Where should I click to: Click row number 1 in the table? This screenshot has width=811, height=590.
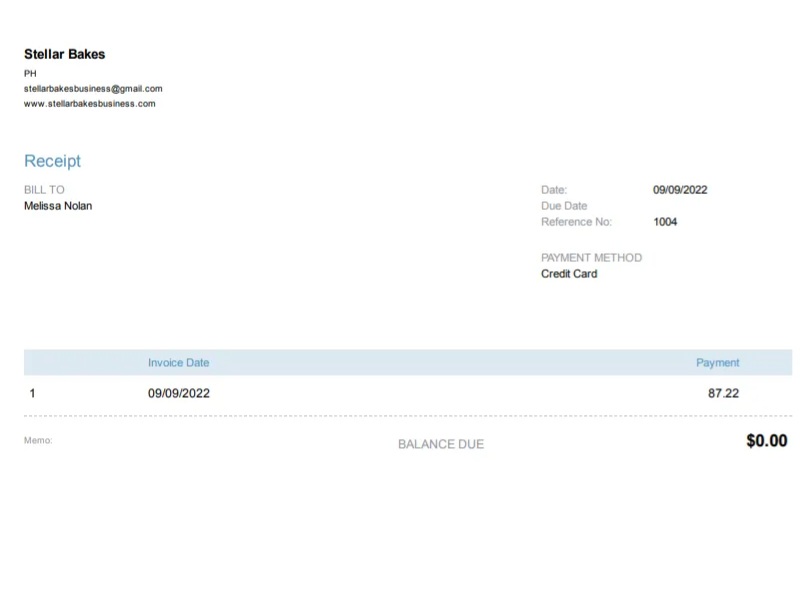click(x=32, y=394)
